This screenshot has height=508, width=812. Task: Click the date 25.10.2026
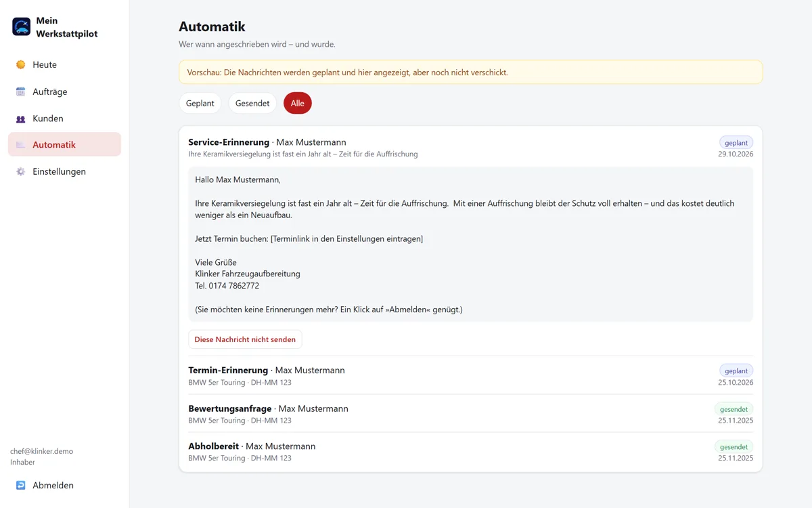point(736,383)
